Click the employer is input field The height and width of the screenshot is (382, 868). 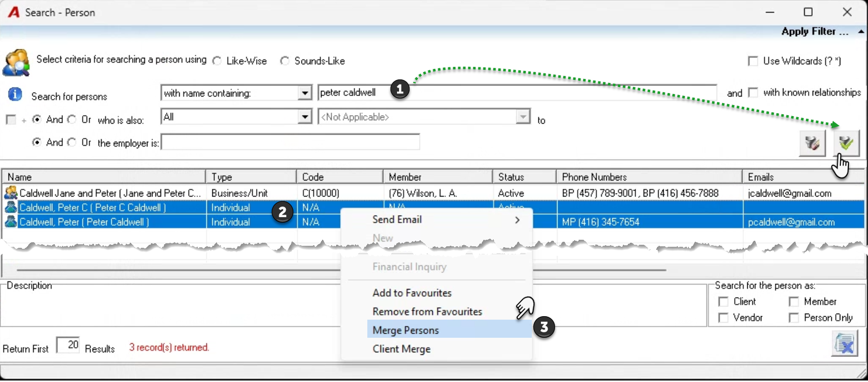pos(290,142)
